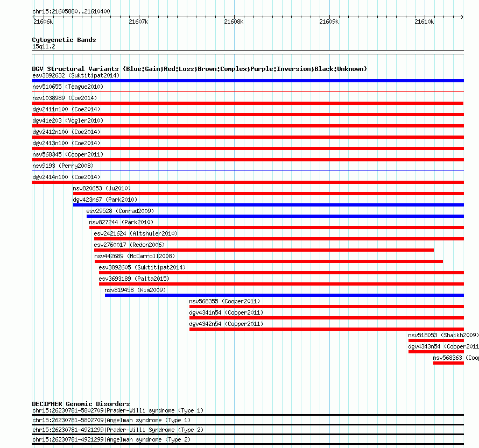Click the Cytogenetic Bands track title
This screenshot has width=479, height=448.
(64, 40)
